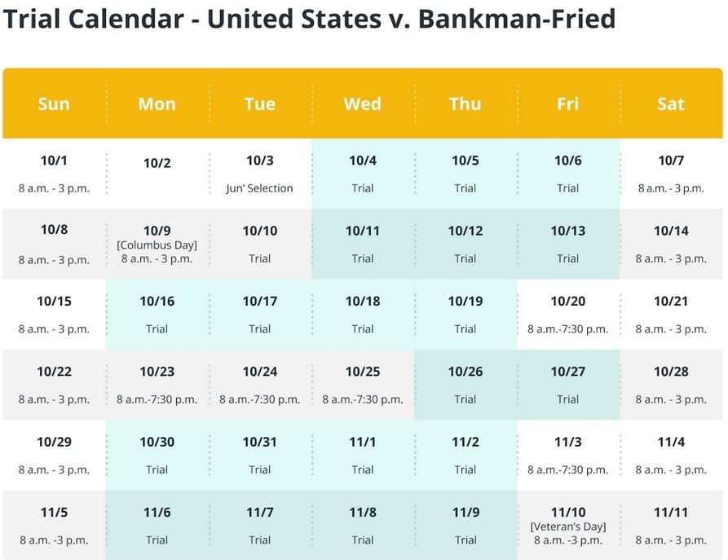Click the 10/13 Trial cell
Screen dimensions: 728x560
(568, 244)
